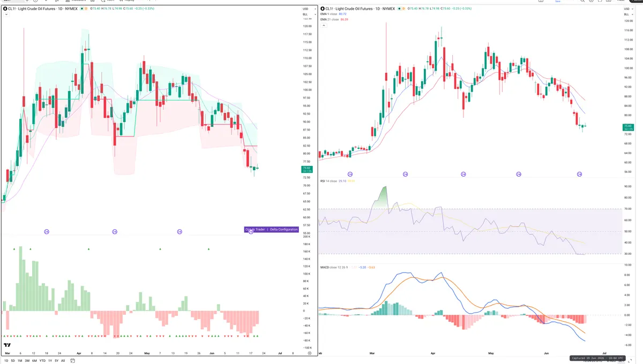
Task: Switch chart range to 1M
Action: tap(19, 361)
